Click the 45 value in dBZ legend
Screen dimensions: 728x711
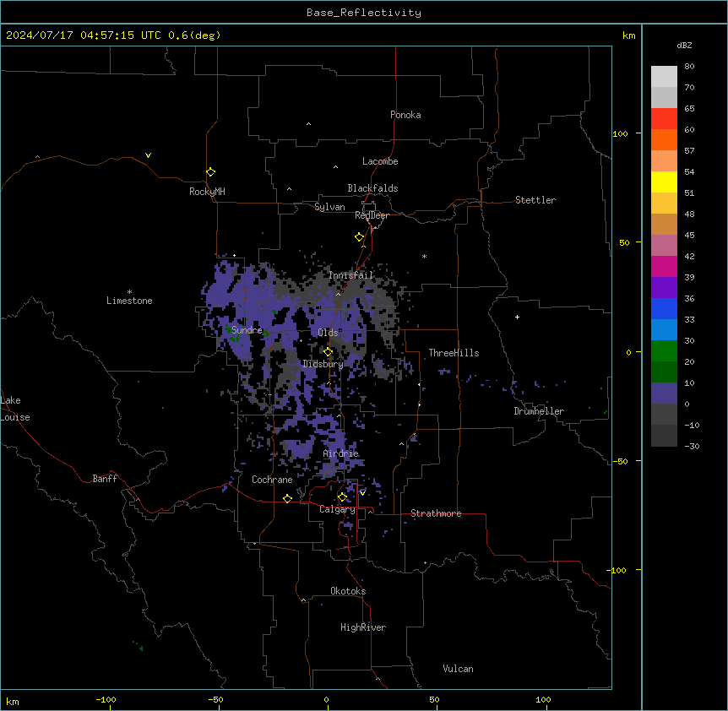coord(689,235)
